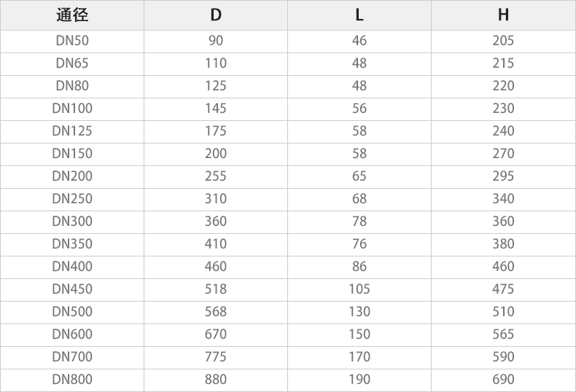Select the DN100 row label

pos(72,109)
